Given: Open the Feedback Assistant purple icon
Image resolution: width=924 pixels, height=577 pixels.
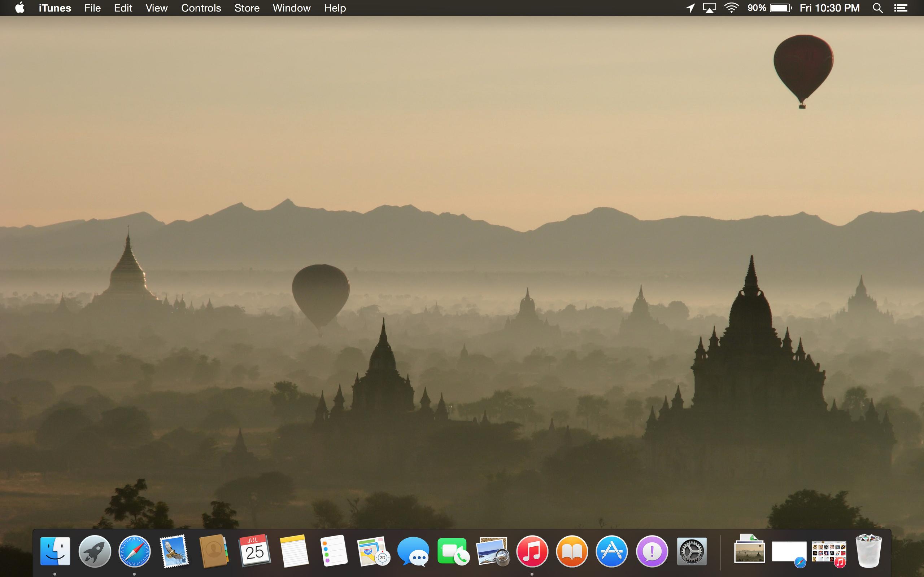Looking at the screenshot, I should pyautogui.click(x=652, y=551).
